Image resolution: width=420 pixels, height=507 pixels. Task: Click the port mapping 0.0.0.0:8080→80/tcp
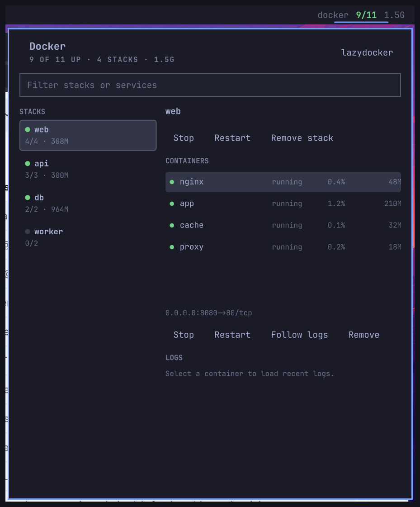pos(208,313)
